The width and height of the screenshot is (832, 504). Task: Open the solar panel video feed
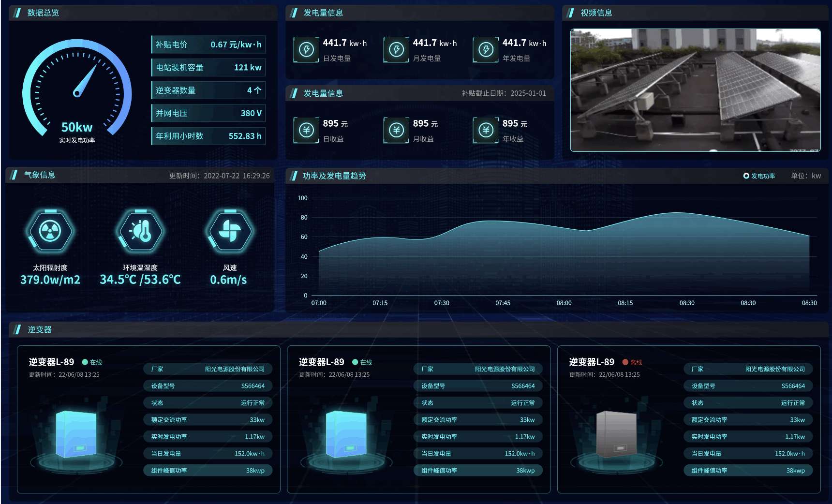pyautogui.click(x=696, y=90)
